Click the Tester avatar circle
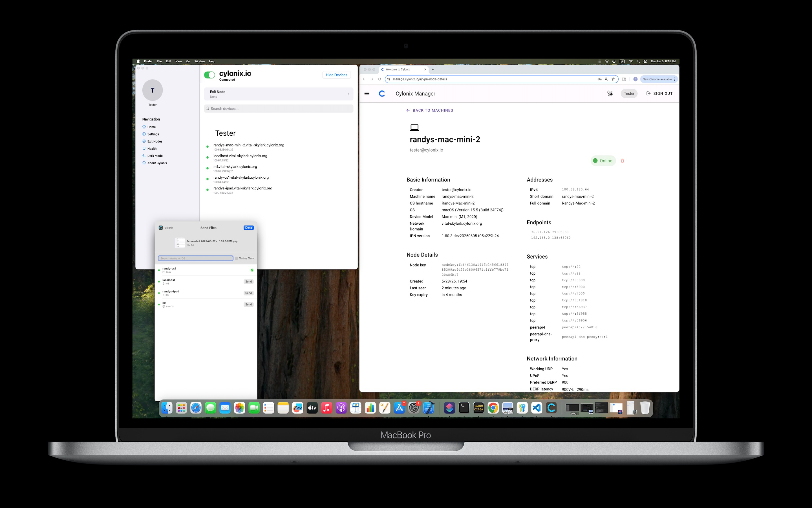Viewport: 812px width, 508px height. point(153,90)
